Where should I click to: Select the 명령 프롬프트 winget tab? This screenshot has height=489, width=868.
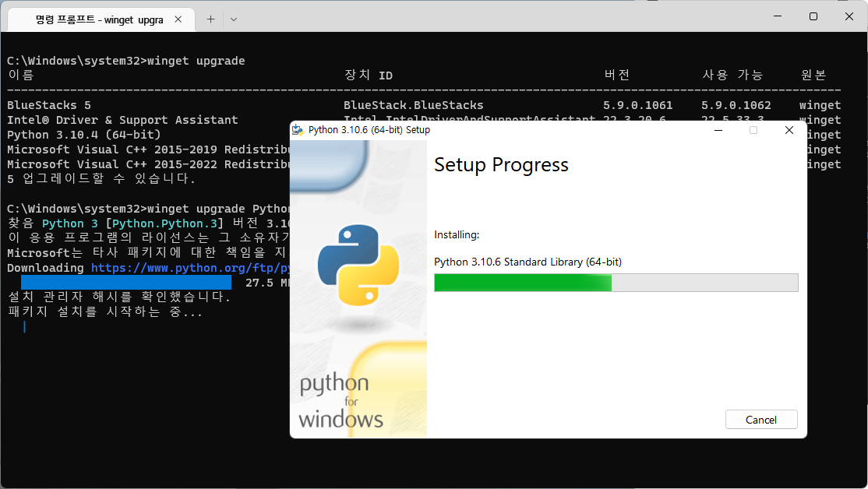(100, 20)
